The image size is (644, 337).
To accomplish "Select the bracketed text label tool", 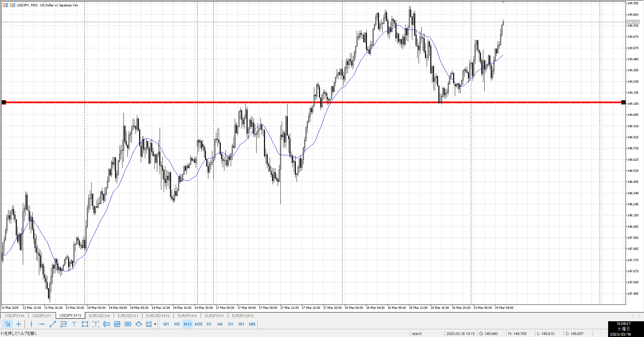I will [x=96, y=324].
